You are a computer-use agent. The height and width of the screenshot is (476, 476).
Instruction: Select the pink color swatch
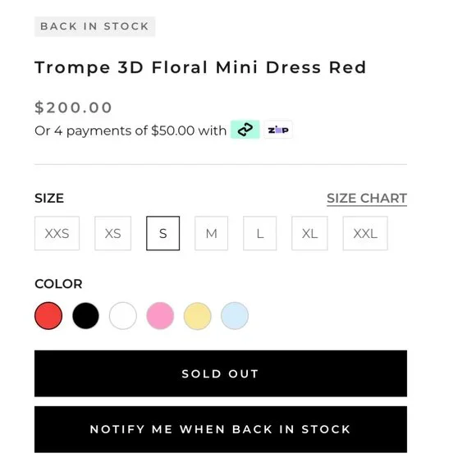coord(160,316)
